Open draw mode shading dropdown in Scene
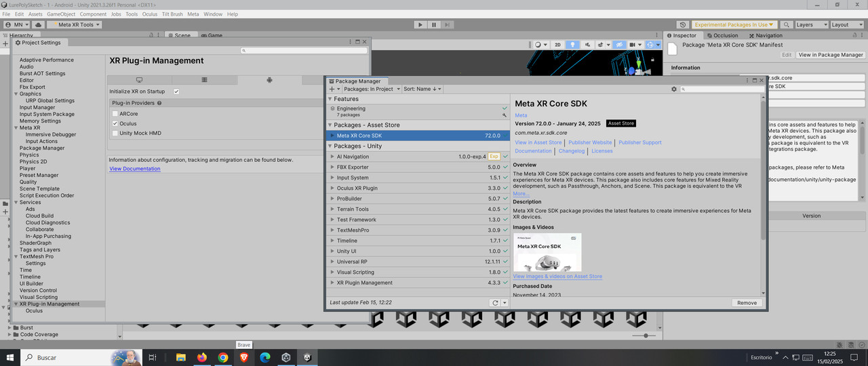Screen dimensions: 868x366 [x=540, y=45]
